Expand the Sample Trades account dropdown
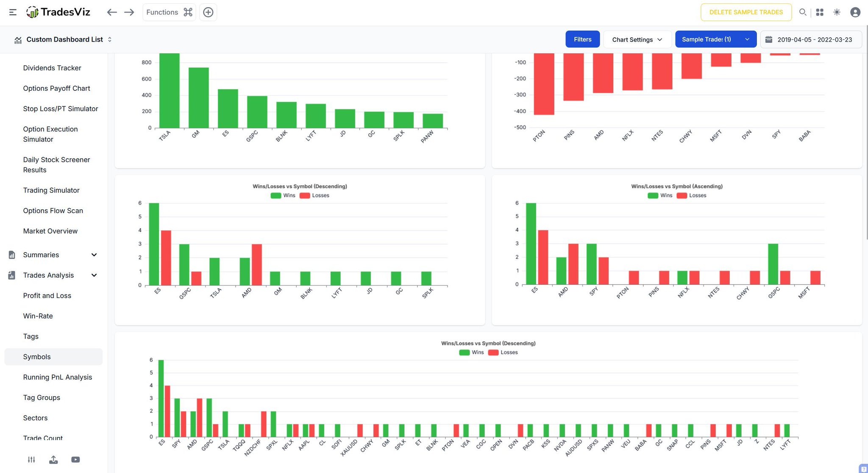Viewport: 868px width, 473px height. [715, 39]
